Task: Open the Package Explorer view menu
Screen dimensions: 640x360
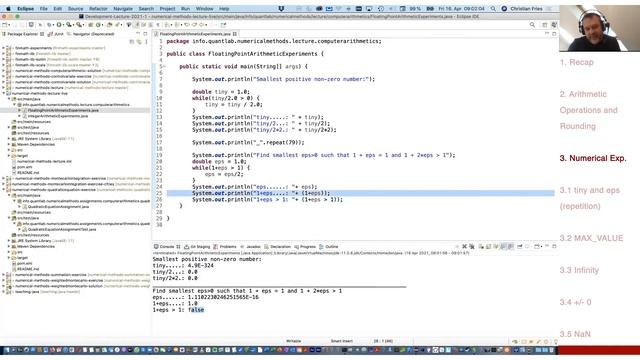Action: [x=146, y=42]
